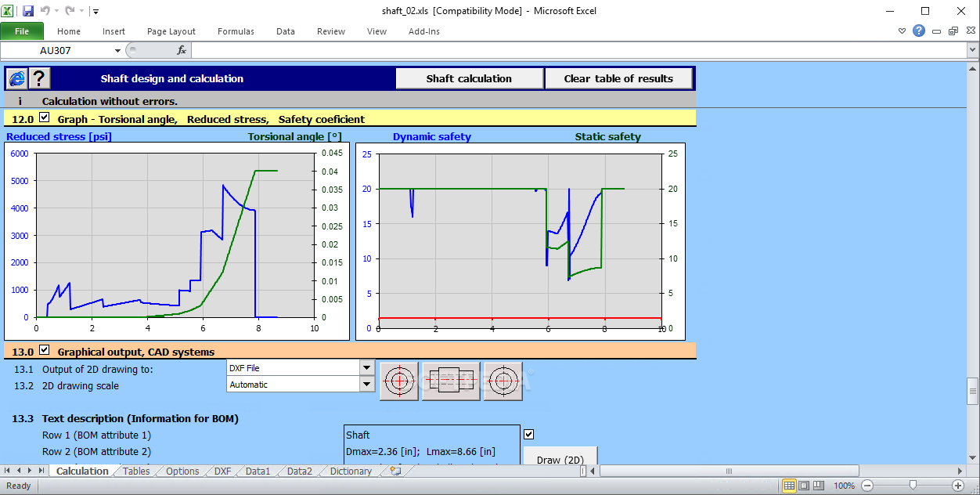The height and width of the screenshot is (495, 980).
Task: Go to the last sheet tab arrow
Action: pyautogui.click(x=41, y=471)
